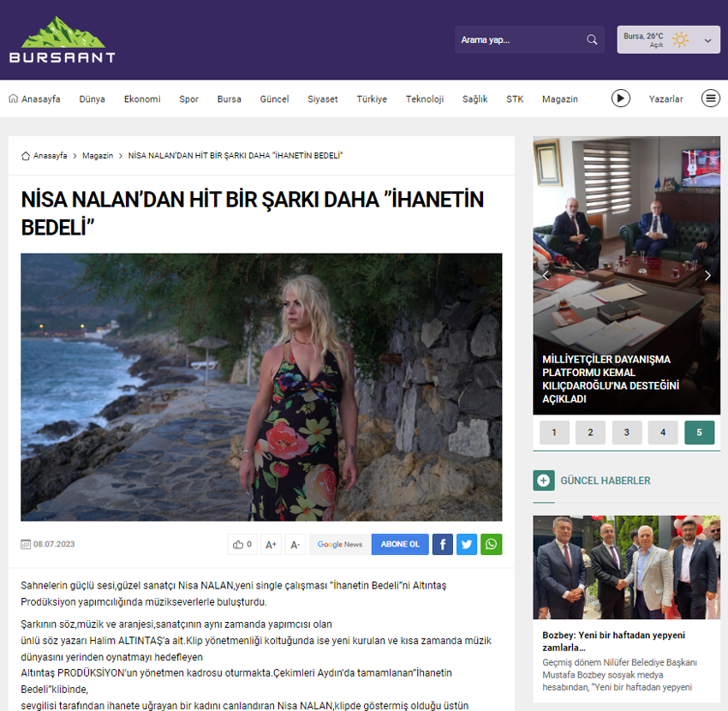Viewport: 728px width, 711px height.
Task: Click the Bursaant mountain logo
Action: click(x=63, y=39)
